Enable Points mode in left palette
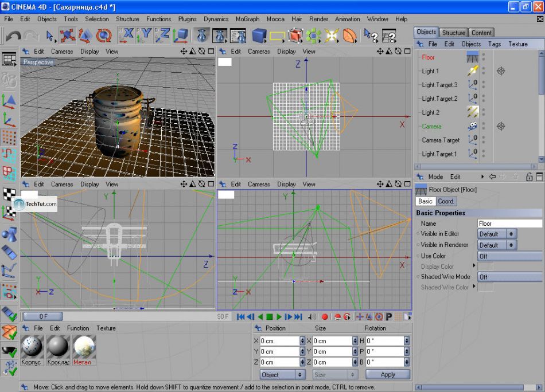Viewport: 545px width, 392px height. click(x=9, y=138)
